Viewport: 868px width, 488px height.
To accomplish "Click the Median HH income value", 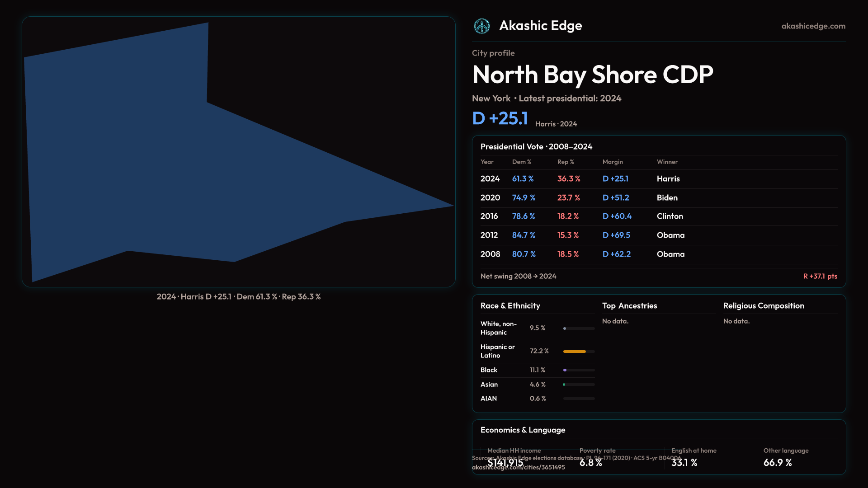I will 505,462.
